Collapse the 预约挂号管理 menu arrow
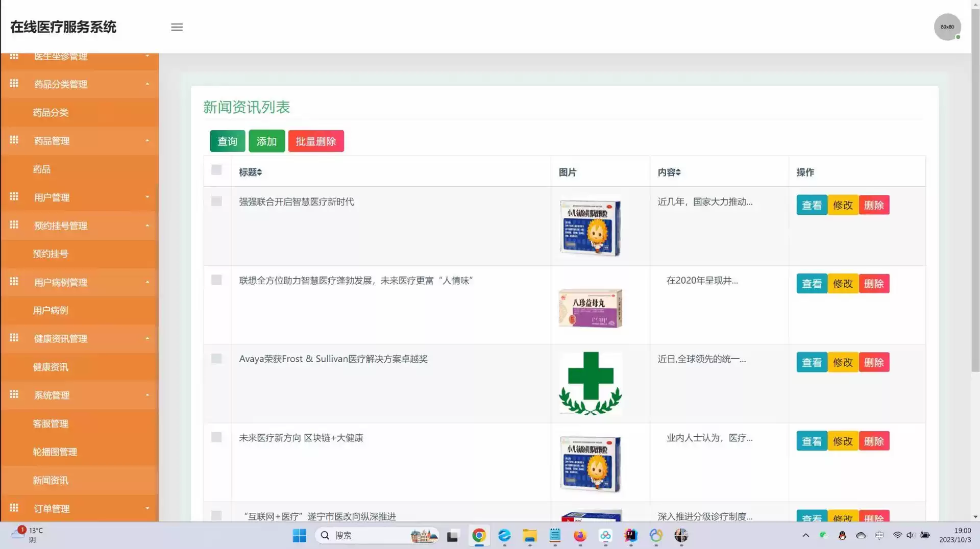 coord(148,225)
